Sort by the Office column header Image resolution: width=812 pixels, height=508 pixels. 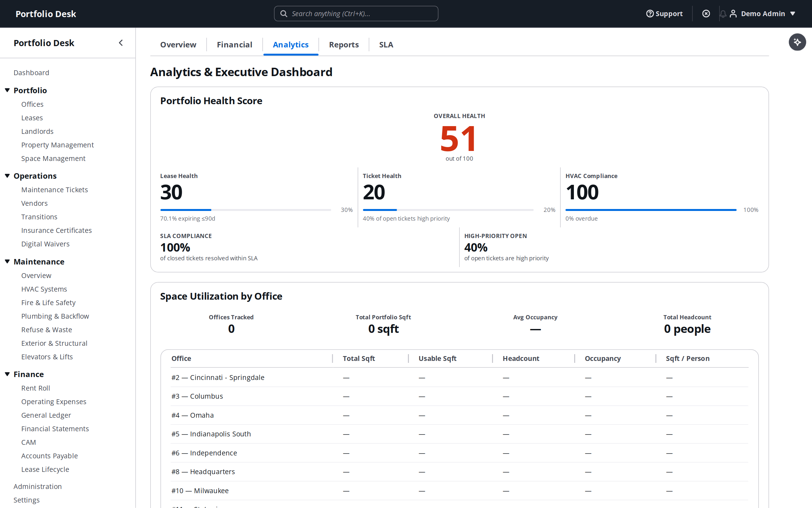point(181,358)
